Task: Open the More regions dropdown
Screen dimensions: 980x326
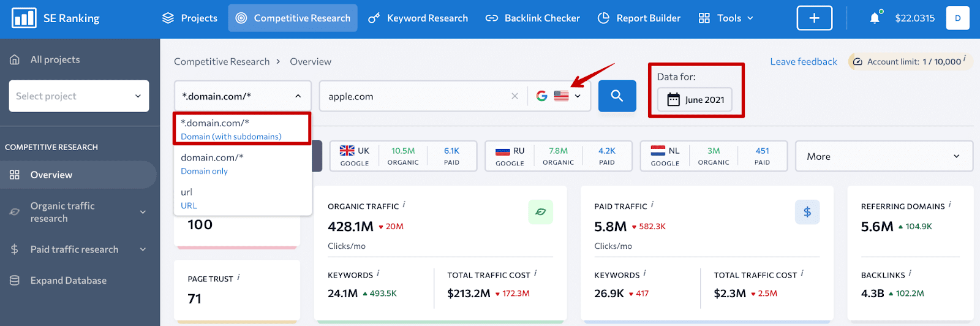Action: pyautogui.click(x=884, y=156)
